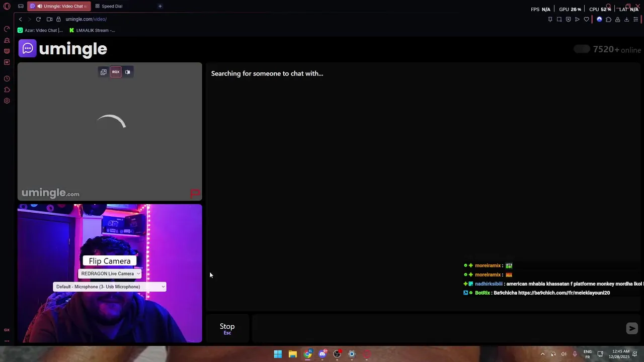Add page to bookmarks heart icon
This screenshot has width=644, height=362.
[586, 19]
